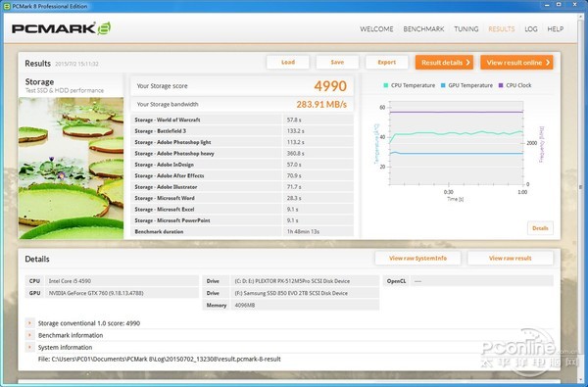Click View result online button
Viewport: 588px width, 387px height.
coord(517,63)
